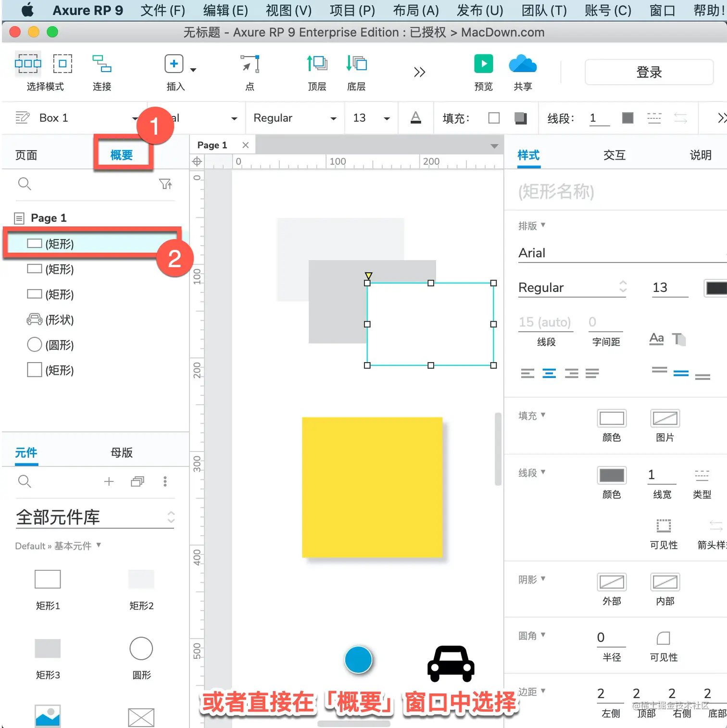Bring widget to top layer (顶层)
Viewport: 727px width, 728px height.
[x=317, y=63]
